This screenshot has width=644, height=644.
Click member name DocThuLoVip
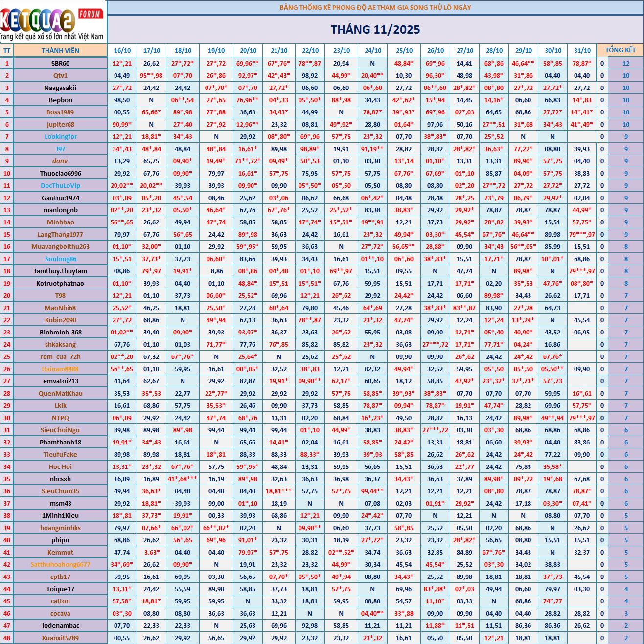(60, 185)
